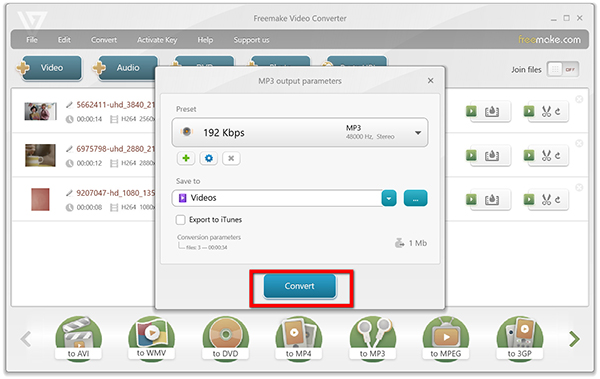
Task: Click the Conversion parameters label
Action: tap(209, 237)
